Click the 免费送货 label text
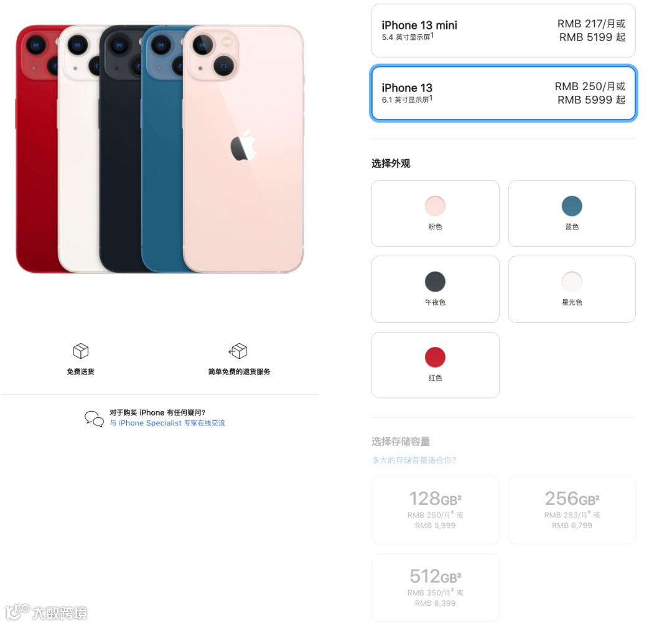The width and height of the screenshot is (672, 625). (x=80, y=371)
